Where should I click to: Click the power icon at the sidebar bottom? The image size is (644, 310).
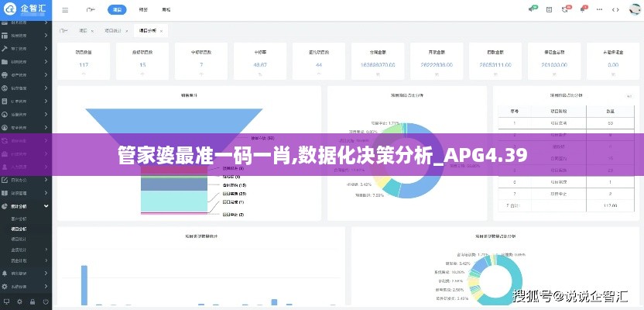(x=45, y=302)
